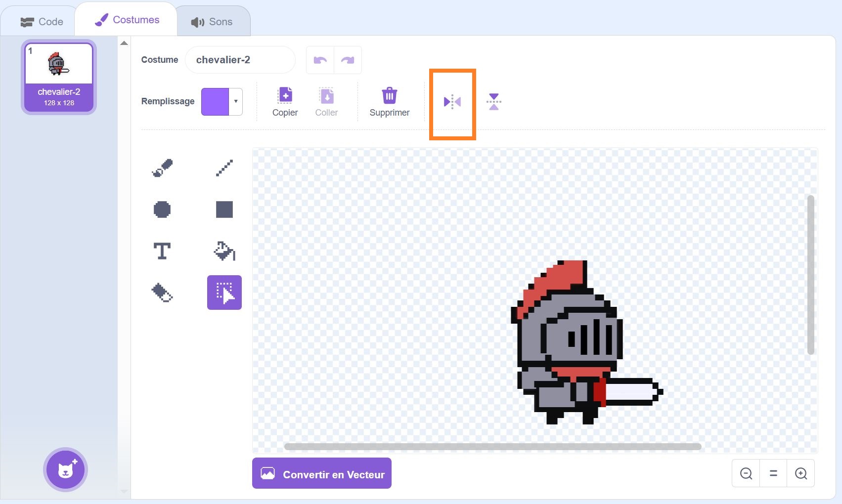
Task: Click the costume name input field
Action: (240, 60)
